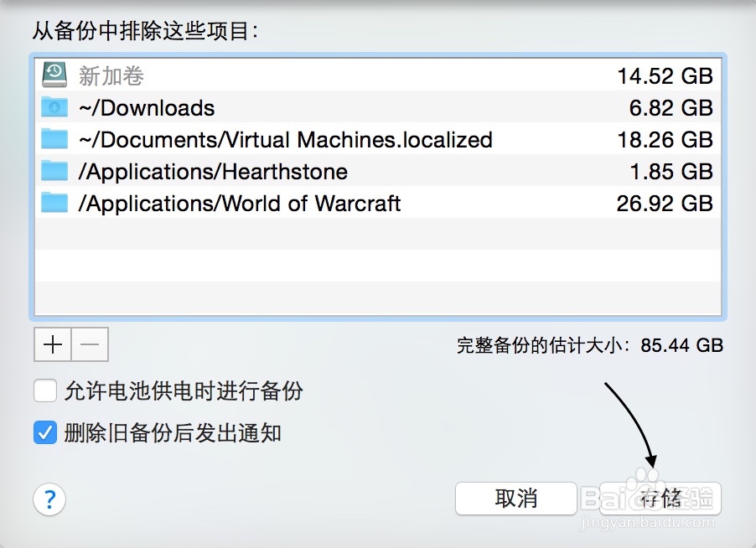The width and height of the screenshot is (756, 548).
Task: Click the World of Warcraft folder icon
Action: [53, 203]
